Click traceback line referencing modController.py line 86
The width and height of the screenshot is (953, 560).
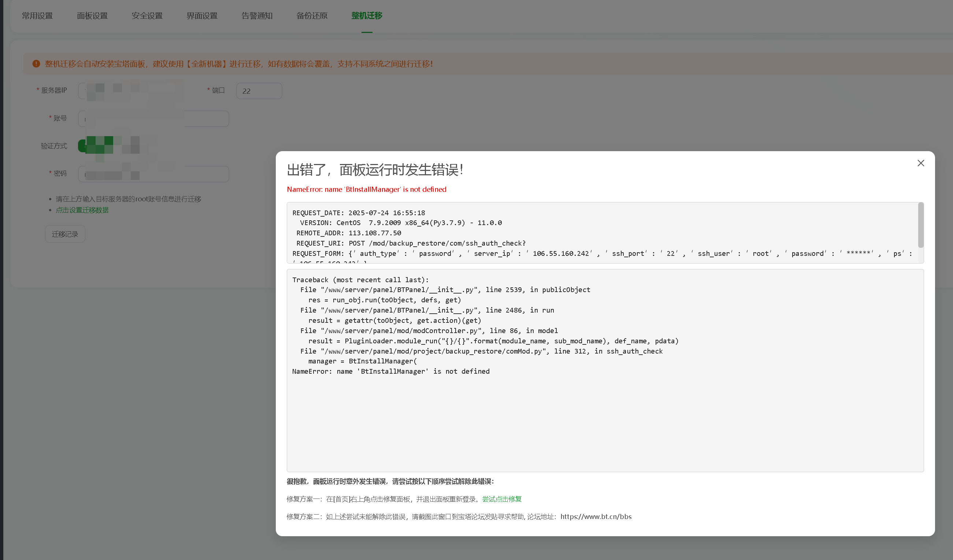[x=429, y=331]
